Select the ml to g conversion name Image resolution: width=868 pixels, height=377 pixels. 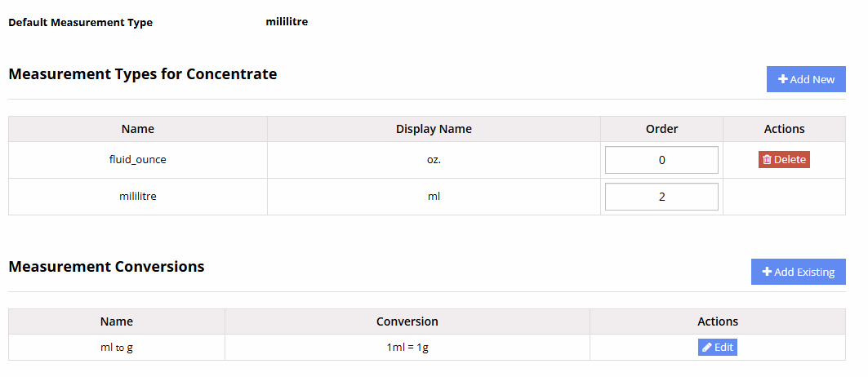116,348
